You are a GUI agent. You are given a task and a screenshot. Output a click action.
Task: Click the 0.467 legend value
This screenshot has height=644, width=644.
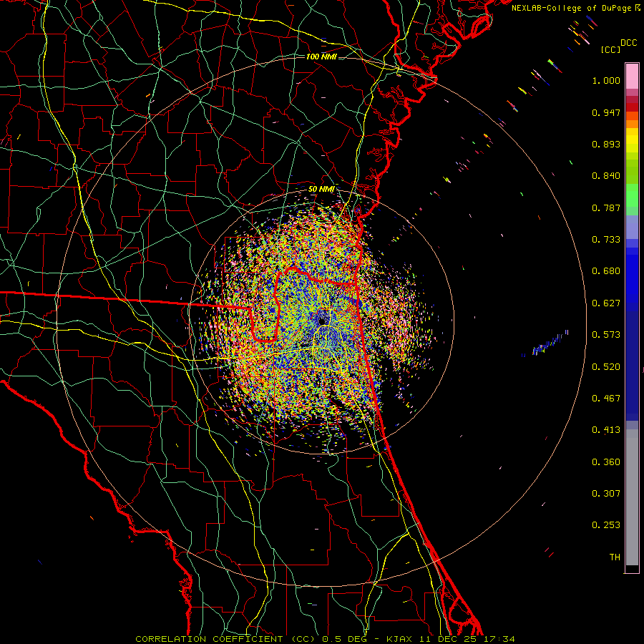point(606,399)
